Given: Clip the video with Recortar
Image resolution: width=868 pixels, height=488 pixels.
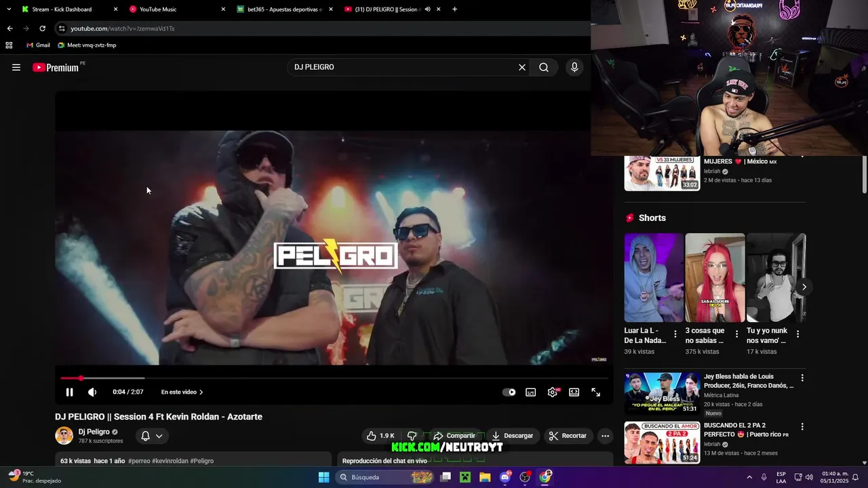Looking at the screenshot, I should 568,436.
